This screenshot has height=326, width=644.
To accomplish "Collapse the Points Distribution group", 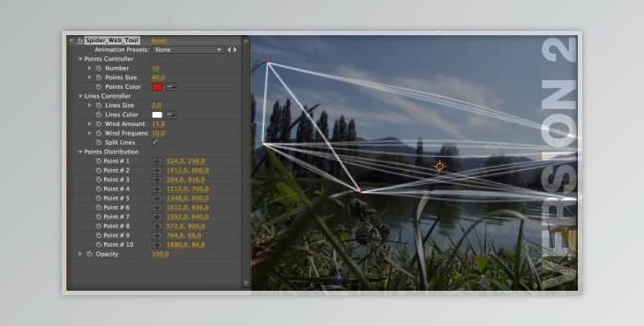I will [x=80, y=152].
